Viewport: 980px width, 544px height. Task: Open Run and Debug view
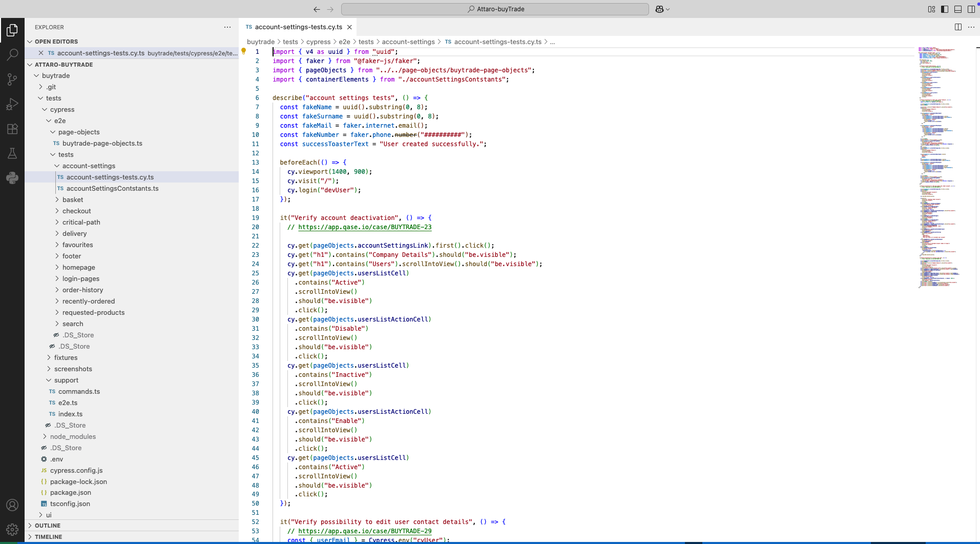click(x=12, y=104)
